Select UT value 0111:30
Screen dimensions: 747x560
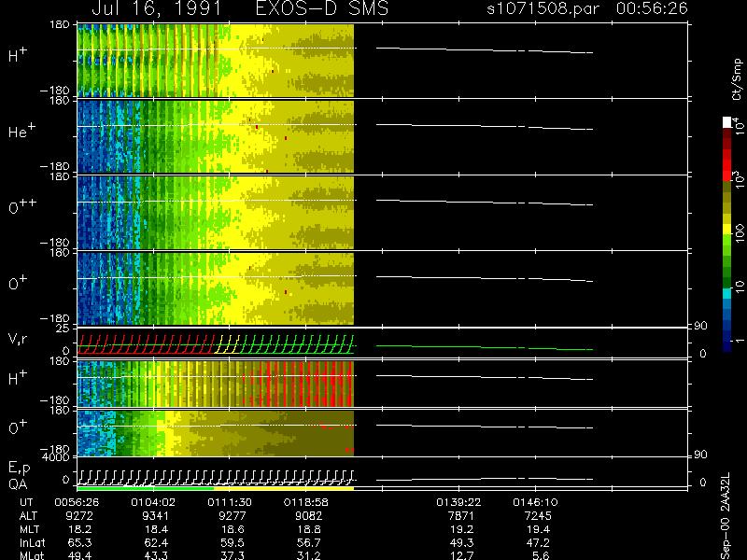pyautogui.click(x=229, y=502)
